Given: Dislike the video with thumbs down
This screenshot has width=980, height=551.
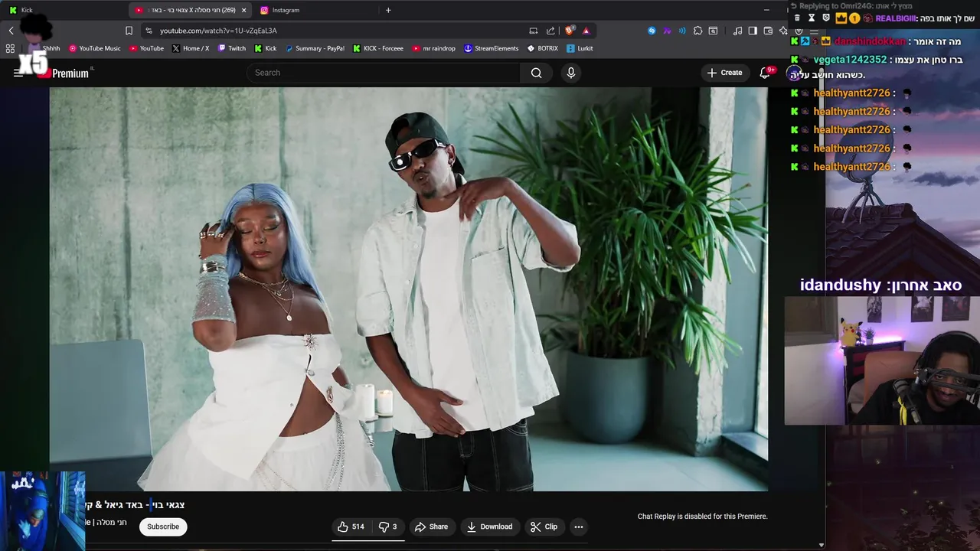Looking at the screenshot, I should (388, 527).
